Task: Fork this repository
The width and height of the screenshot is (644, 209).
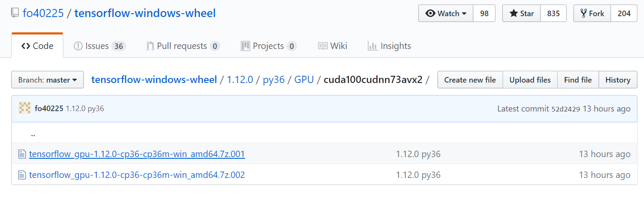Action: [x=592, y=14]
